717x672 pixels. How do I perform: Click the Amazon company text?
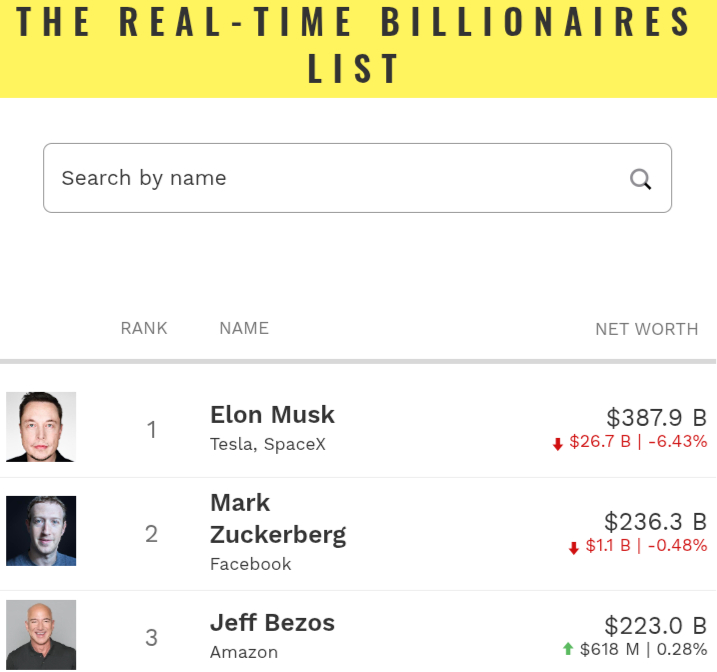(x=243, y=652)
